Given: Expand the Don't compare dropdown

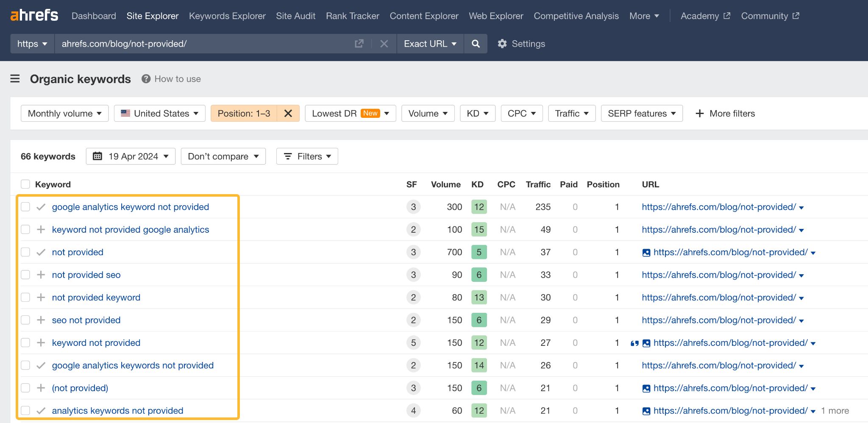Looking at the screenshot, I should (223, 156).
